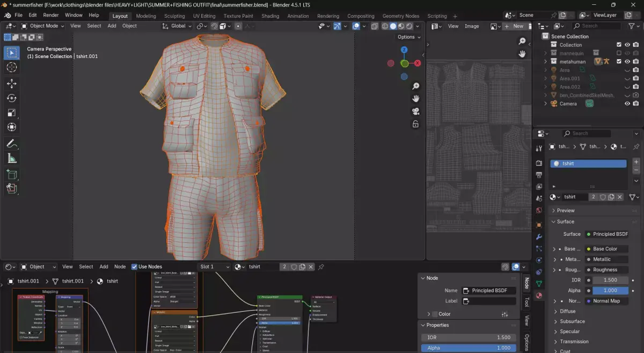
Task: Click the node Name field Principled BSDF
Action: [488, 290]
